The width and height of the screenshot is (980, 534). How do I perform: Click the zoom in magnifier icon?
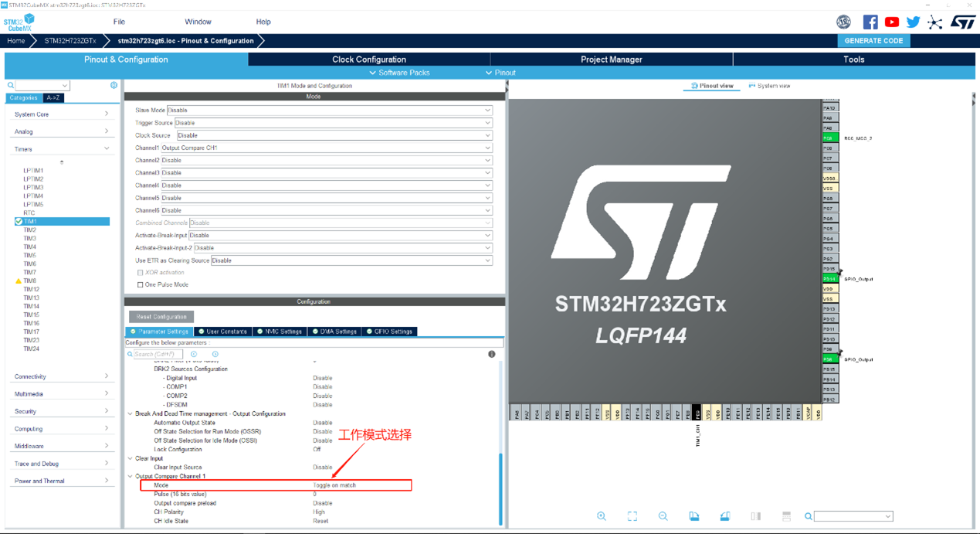pyautogui.click(x=602, y=516)
